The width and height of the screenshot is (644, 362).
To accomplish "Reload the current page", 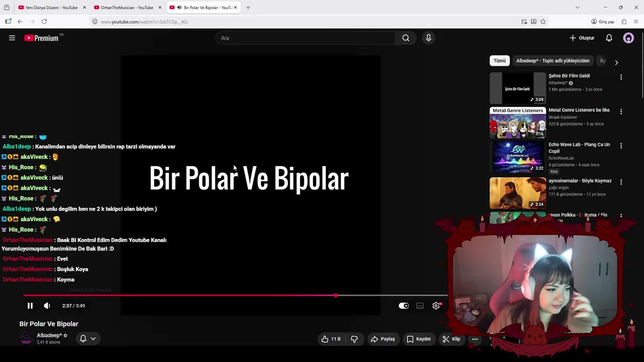I will pyautogui.click(x=44, y=22).
